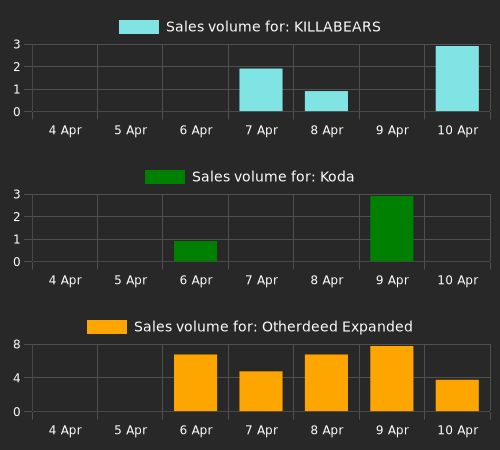Click '9 Apr' label under Otherdeed Expanded chart
The image size is (500, 450).
click(x=392, y=430)
